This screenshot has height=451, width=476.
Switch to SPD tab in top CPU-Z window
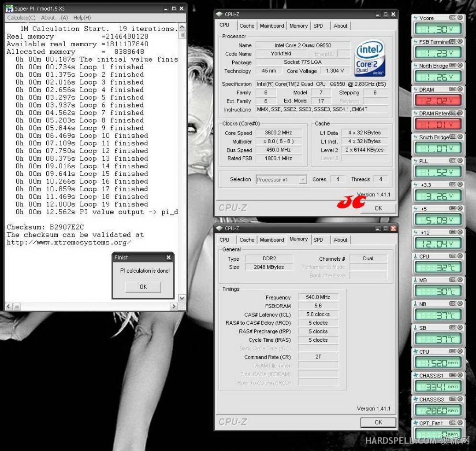coord(319,26)
